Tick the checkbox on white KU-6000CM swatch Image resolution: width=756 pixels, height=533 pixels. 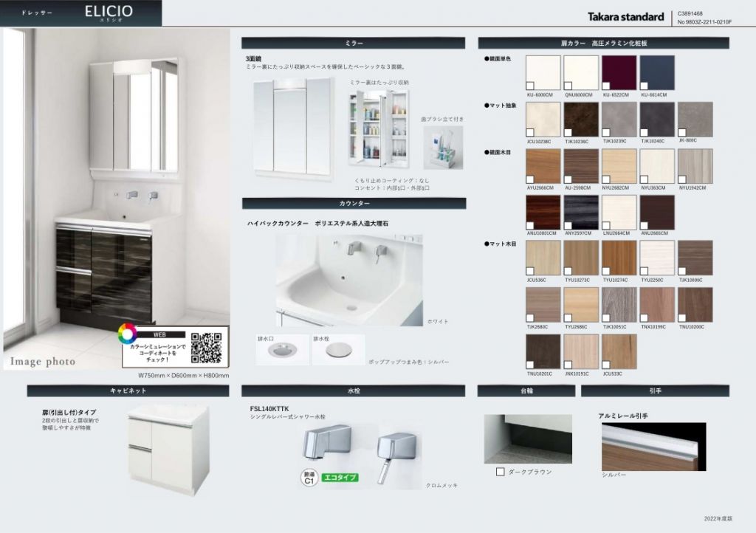pyautogui.click(x=530, y=86)
